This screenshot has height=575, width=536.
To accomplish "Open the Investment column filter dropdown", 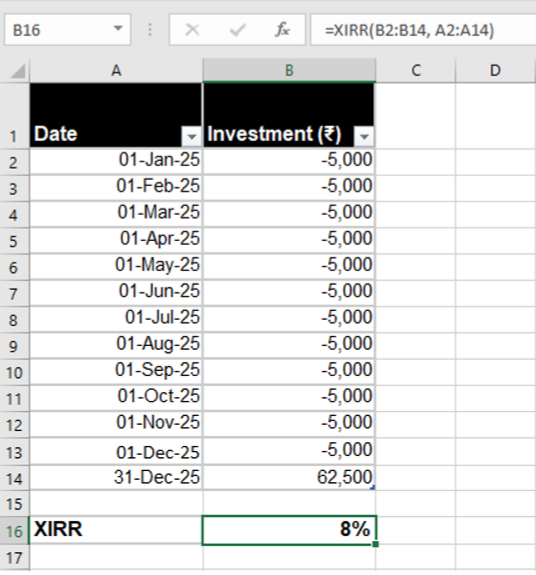I will point(364,136).
